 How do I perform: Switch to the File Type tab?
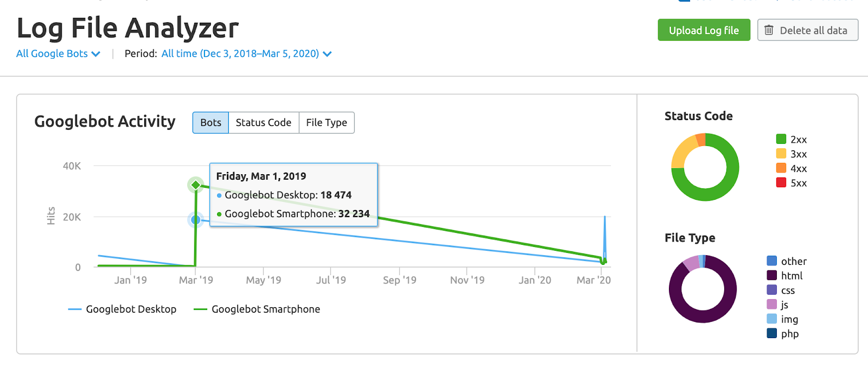327,123
